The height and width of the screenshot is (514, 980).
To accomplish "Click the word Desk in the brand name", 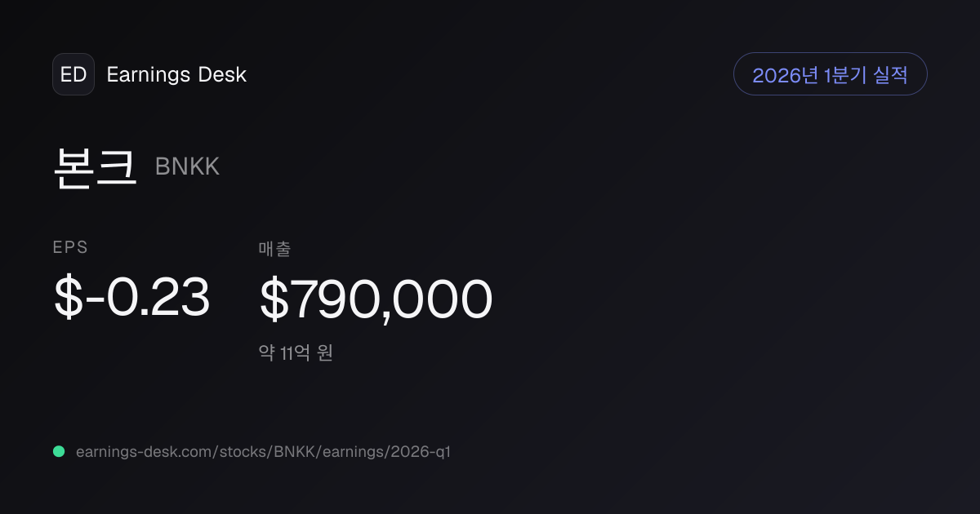I will (222, 74).
